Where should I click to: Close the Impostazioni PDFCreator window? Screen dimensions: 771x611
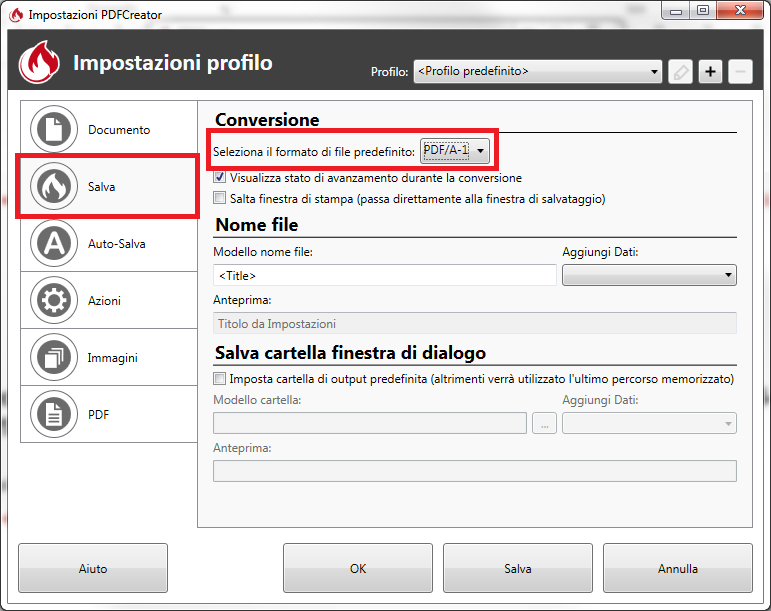coord(741,11)
